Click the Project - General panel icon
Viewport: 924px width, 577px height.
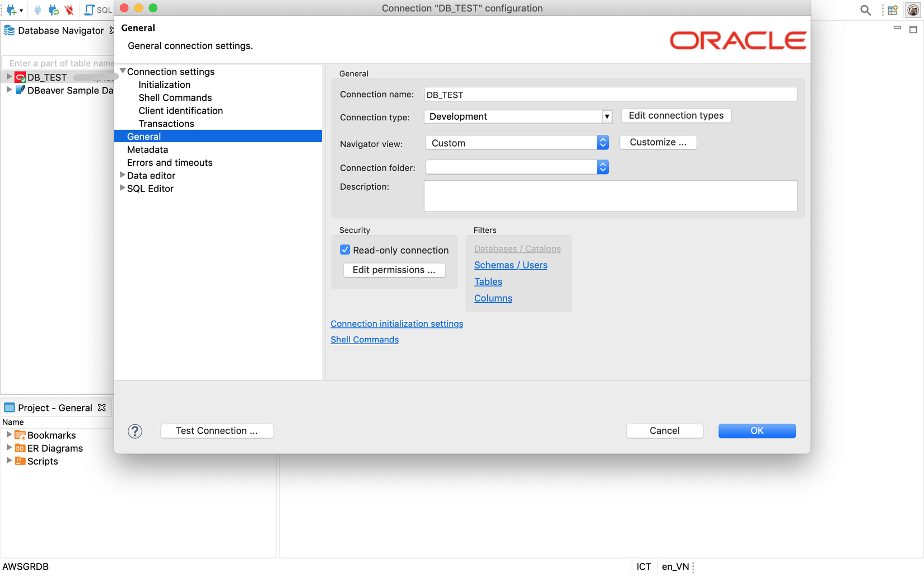[10, 407]
